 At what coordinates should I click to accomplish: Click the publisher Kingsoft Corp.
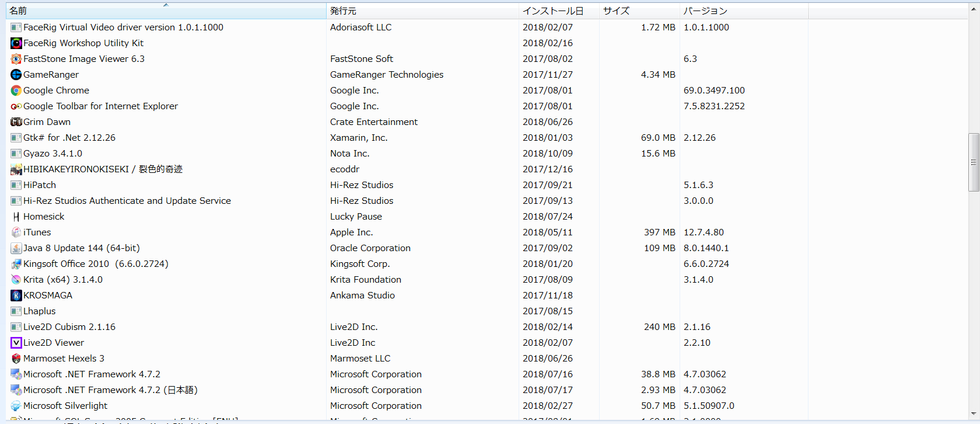point(360,264)
